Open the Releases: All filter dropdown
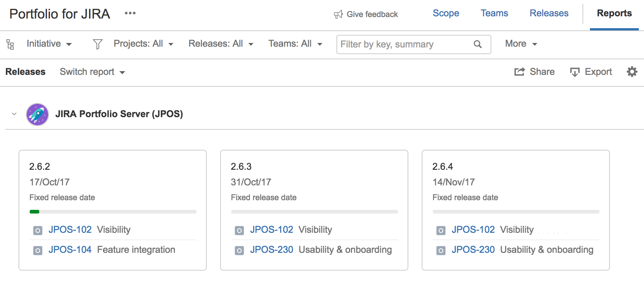Viewport: 644px width, 281px height. tap(221, 44)
